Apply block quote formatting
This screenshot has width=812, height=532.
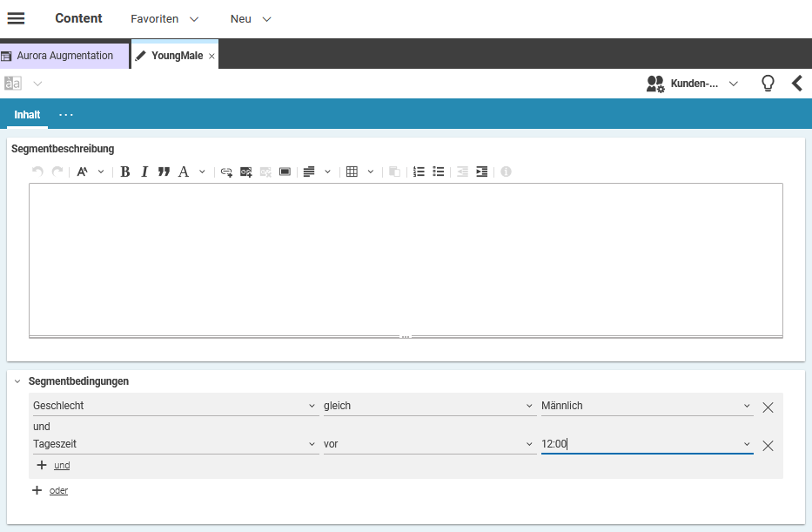164,172
